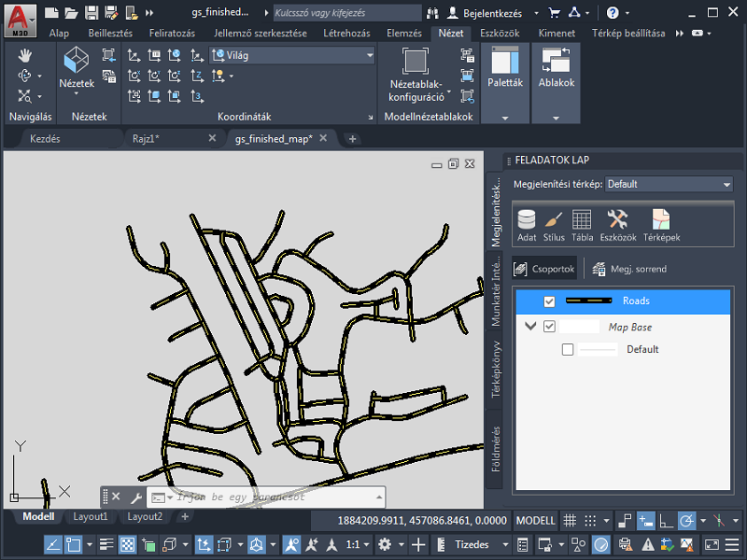Toggle the grid display in status bar
Image resolution: width=747 pixels, height=560 pixels.
click(571, 521)
